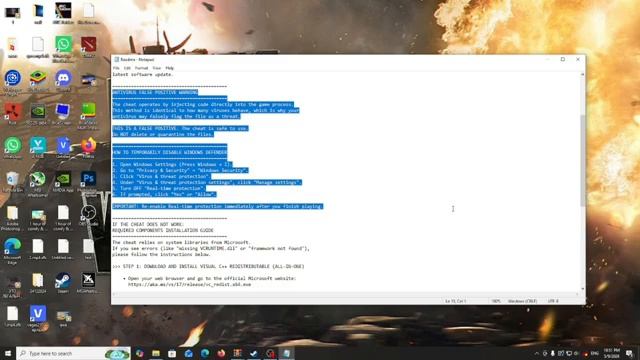
Task: Open Microsoft Store from the taskbar
Action: 172,353
